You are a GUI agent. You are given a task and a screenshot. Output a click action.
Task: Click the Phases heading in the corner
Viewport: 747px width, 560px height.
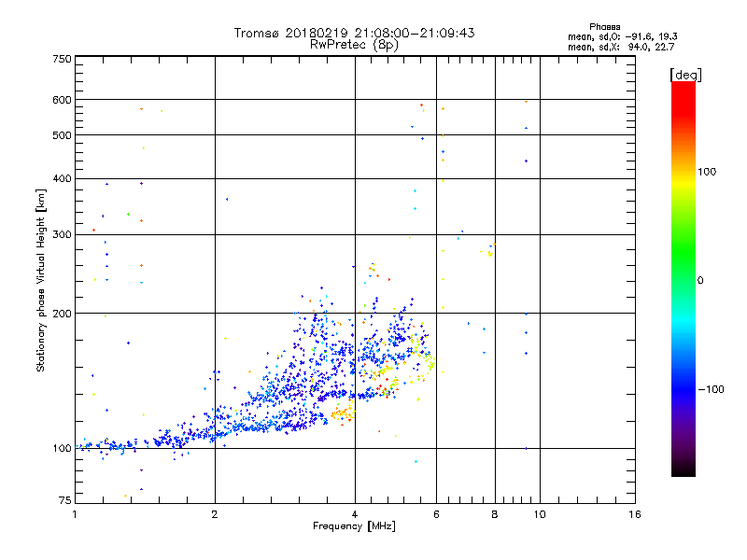[604, 27]
